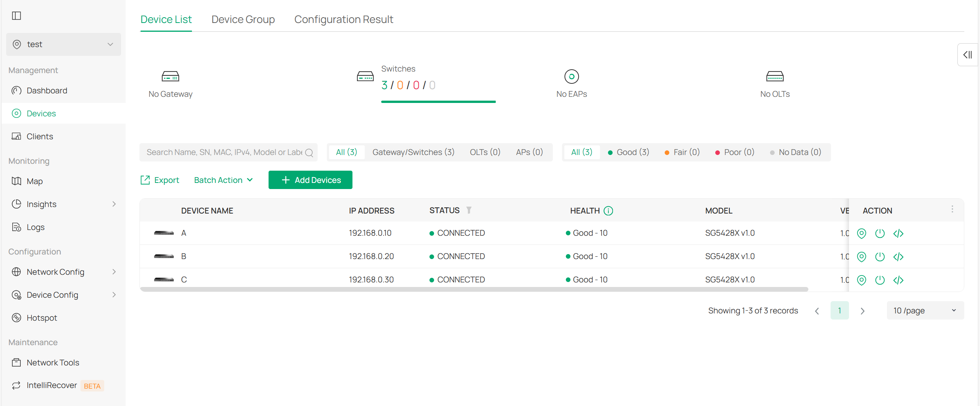Click the health info icon in header
The image size is (980, 406).
pyautogui.click(x=608, y=211)
